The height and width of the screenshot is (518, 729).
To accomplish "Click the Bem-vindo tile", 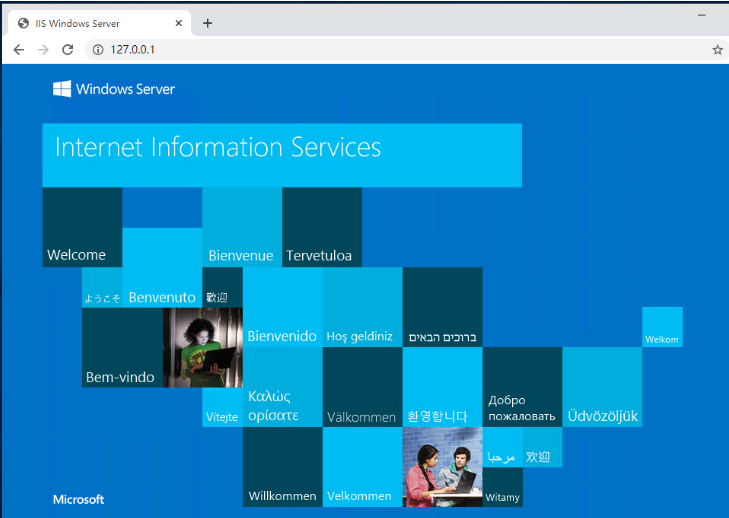I will click(x=122, y=348).
